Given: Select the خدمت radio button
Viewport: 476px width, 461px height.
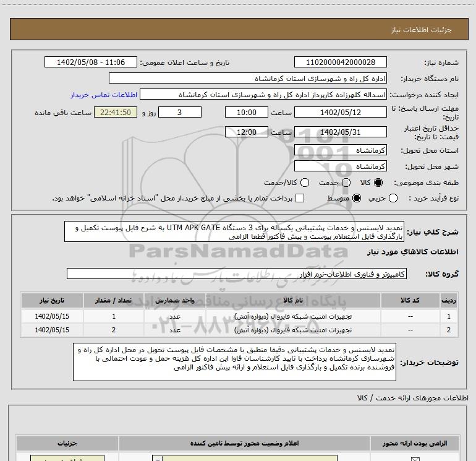Looking at the screenshot, I should [x=346, y=183].
